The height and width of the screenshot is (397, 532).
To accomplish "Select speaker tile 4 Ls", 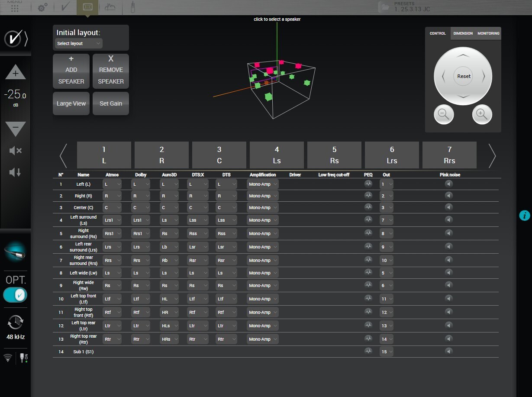I will 277,155.
